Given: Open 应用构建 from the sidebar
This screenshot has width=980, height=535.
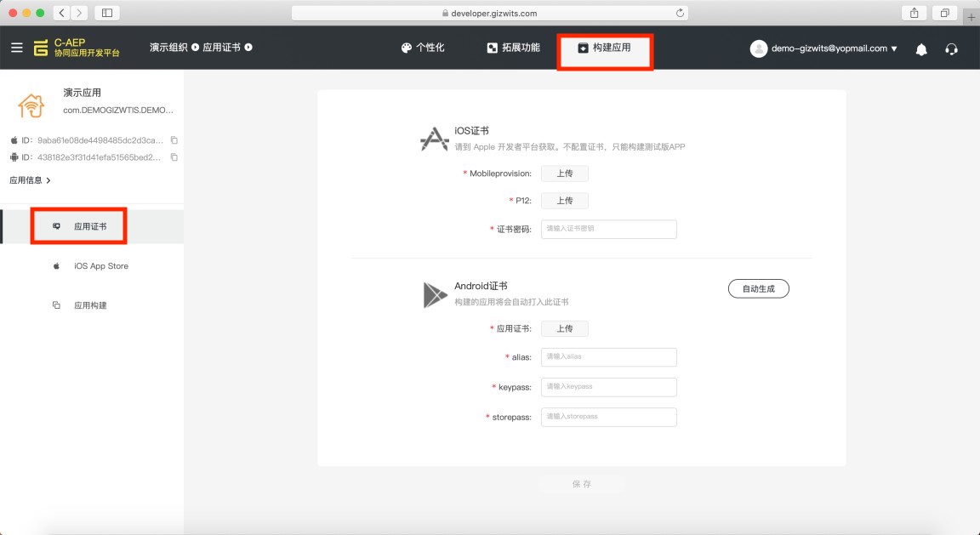Looking at the screenshot, I should point(79,305).
